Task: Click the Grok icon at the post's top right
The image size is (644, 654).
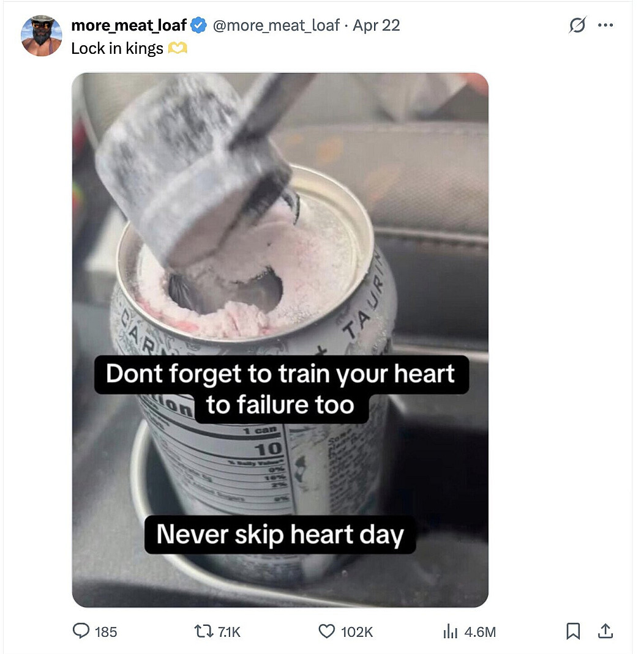Action: coord(576,26)
